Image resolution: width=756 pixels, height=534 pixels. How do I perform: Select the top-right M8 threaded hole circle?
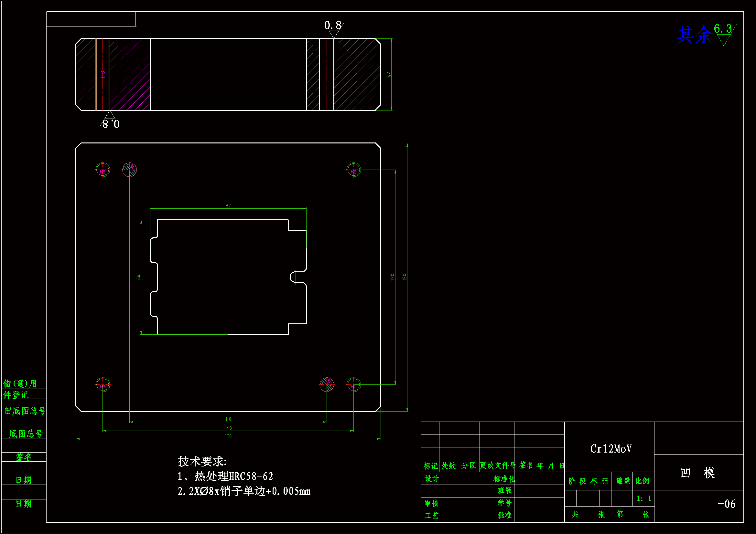(354, 170)
